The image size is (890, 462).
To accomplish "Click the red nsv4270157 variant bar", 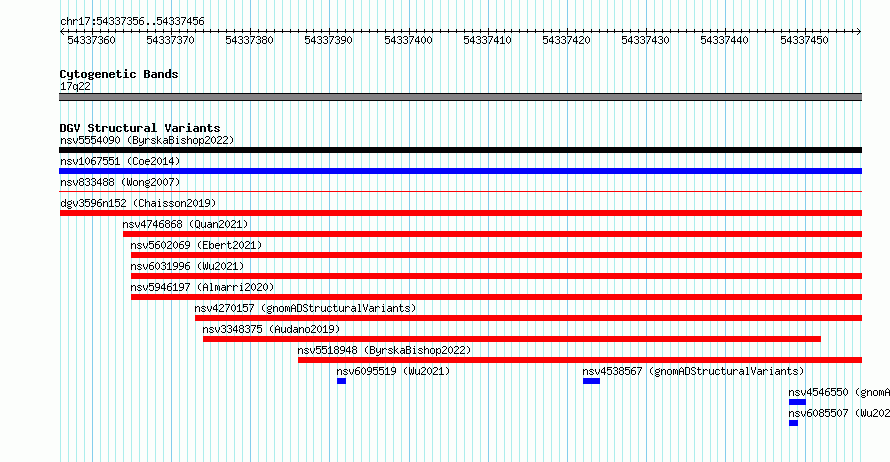I will 528,318.
